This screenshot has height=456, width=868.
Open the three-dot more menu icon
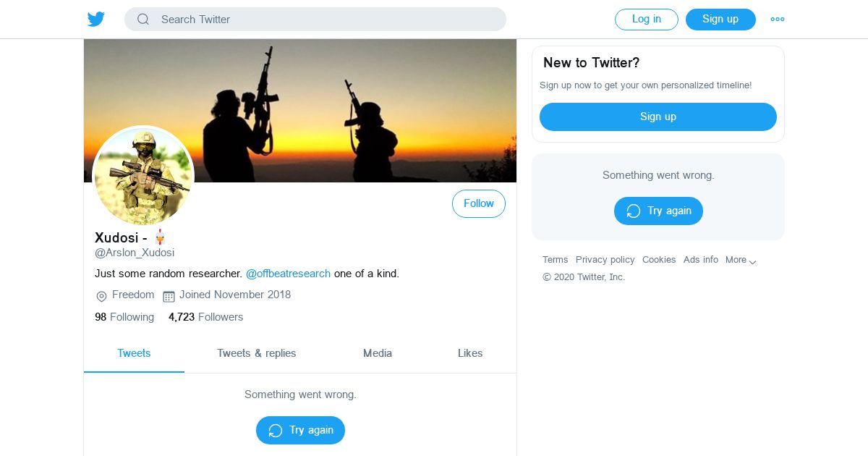coord(778,20)
